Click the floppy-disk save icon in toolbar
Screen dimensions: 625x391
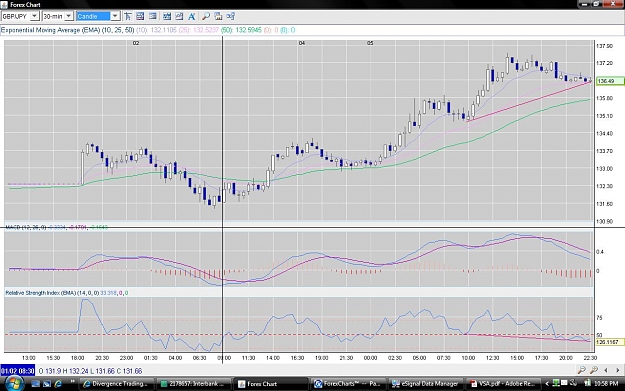(218, 16)
